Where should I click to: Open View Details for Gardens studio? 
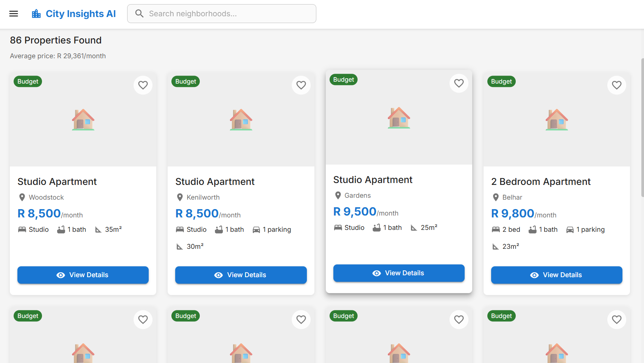pos(399,273)
